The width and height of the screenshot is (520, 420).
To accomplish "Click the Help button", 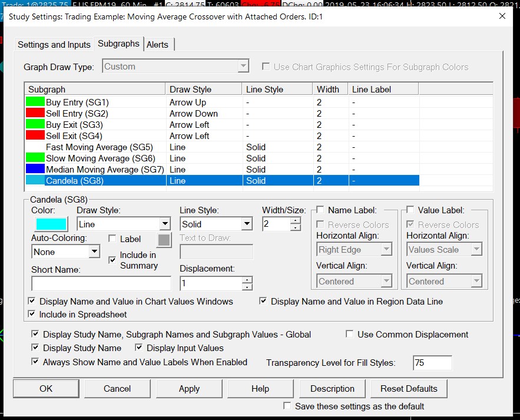I will (x=260, y=388).
